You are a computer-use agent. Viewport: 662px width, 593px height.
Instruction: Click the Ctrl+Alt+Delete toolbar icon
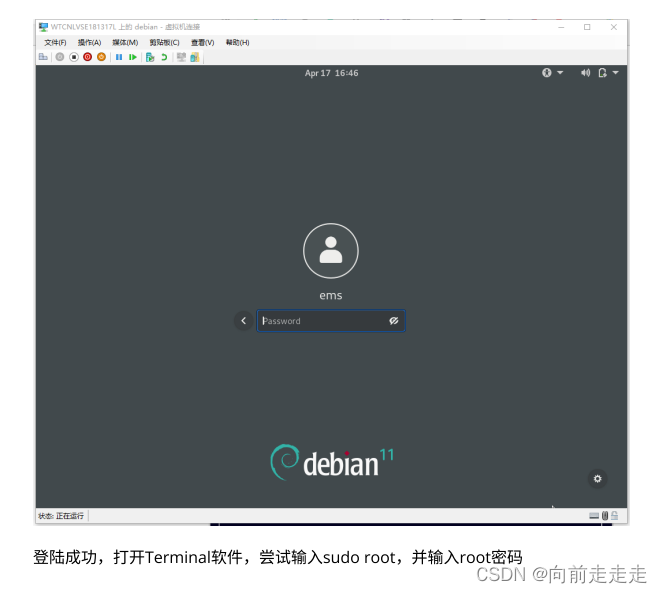click(43, 57)
